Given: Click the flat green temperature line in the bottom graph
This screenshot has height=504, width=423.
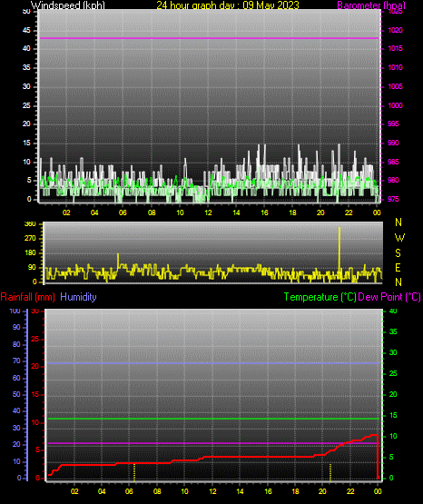Looking at the screenshot, I should 212,419.
